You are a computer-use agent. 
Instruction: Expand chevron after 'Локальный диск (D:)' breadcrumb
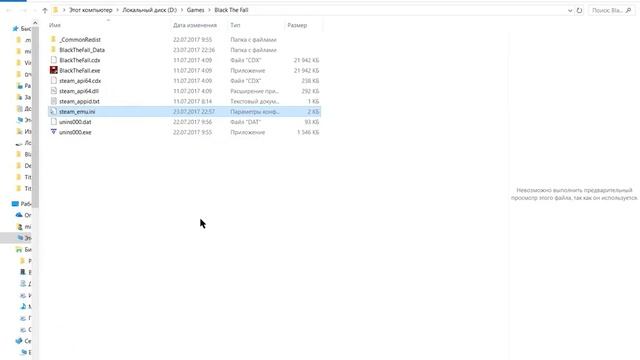[x=182, y=10]
